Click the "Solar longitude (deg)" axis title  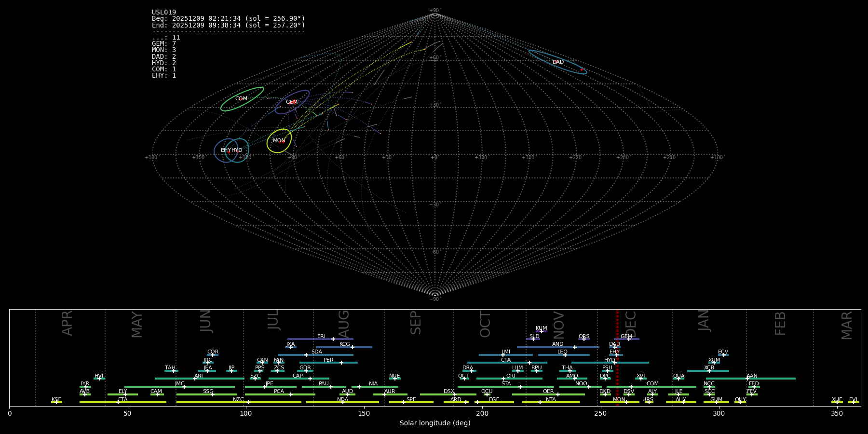pos(435,423)
